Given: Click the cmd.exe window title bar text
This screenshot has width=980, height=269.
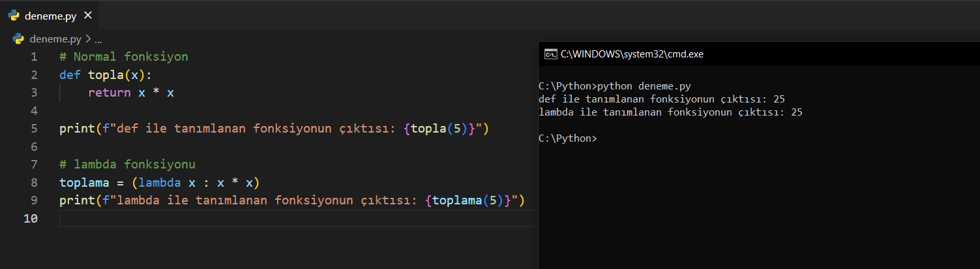Looking at the screenshot, I should pyautogui.click(x=632, y=54).
